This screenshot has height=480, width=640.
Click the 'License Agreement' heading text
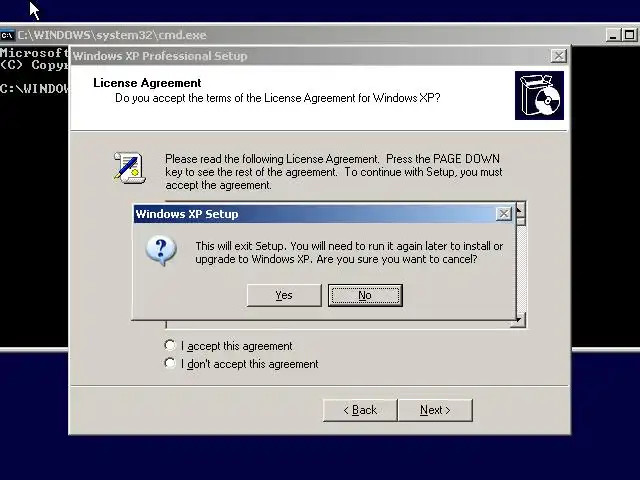point(147,83)
